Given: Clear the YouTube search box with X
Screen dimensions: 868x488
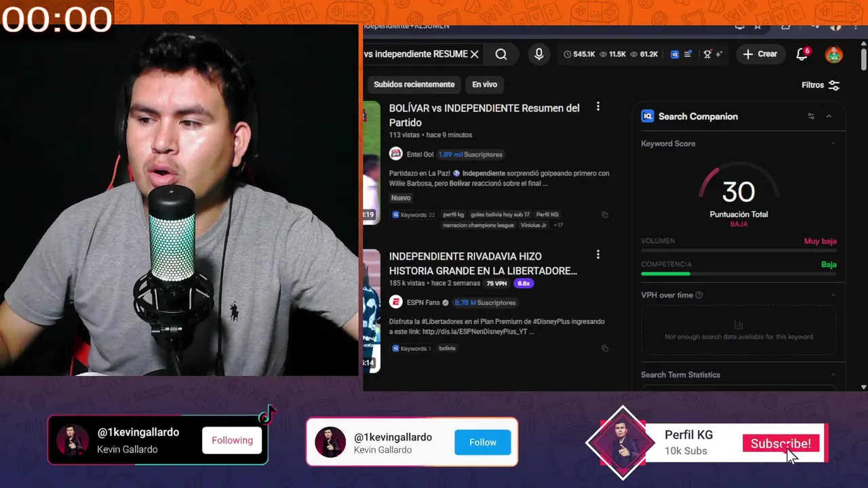Looking at the screenshot, I should [x=475, y=54].
